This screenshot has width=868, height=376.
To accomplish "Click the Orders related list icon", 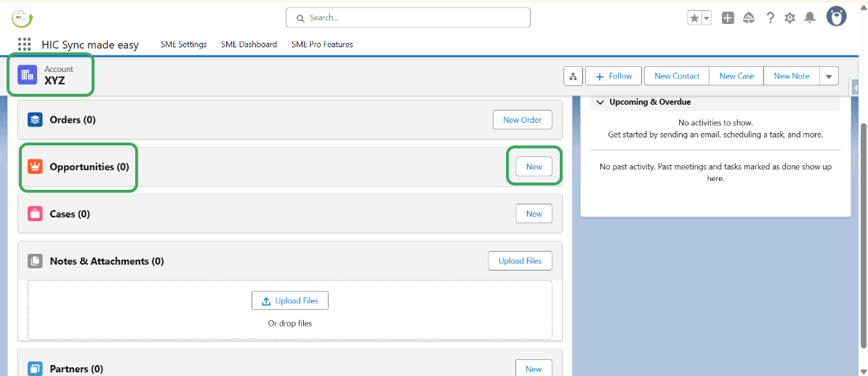I will click(35, 119).
